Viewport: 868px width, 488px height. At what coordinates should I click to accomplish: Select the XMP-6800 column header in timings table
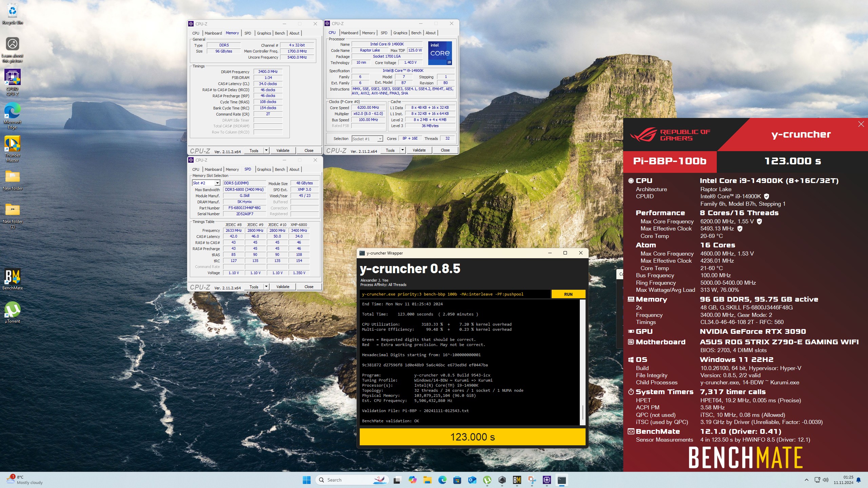click(x=299, y=225)
